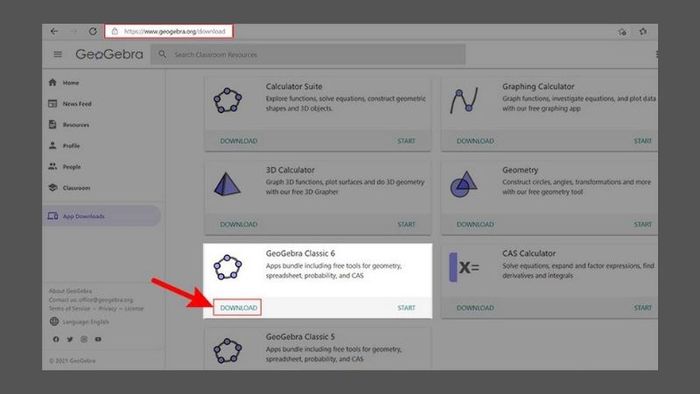Screen dimensions: 700x394
Task: Start 3D Calculator
Action: click(x=406, y=224)
